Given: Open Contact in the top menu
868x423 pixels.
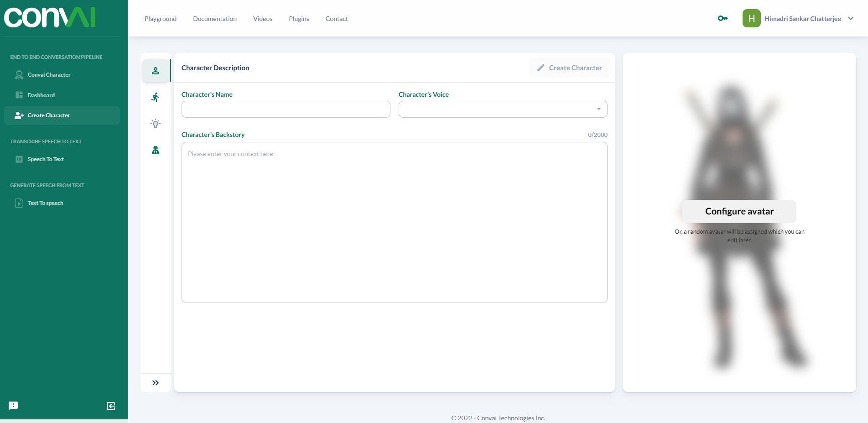Looking at the screenshot, I should click(x=337, y=19).
